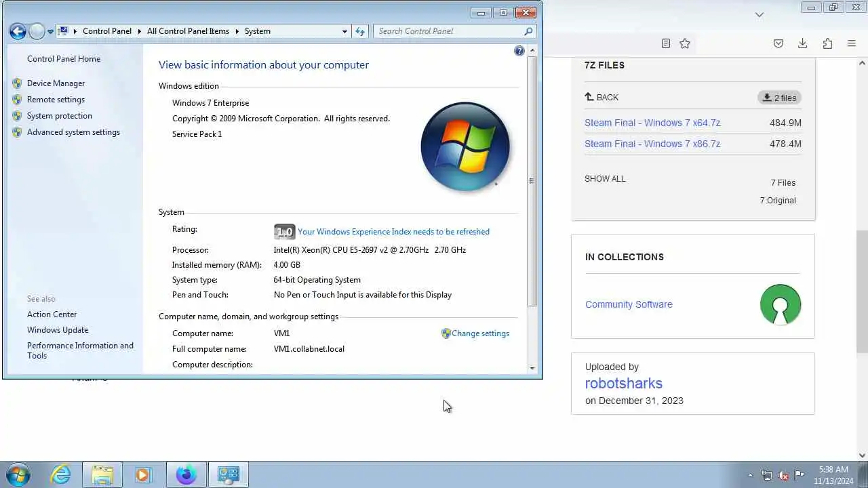
Task: Expand arrow after All Control Panel Items
Action: point(237,31)
